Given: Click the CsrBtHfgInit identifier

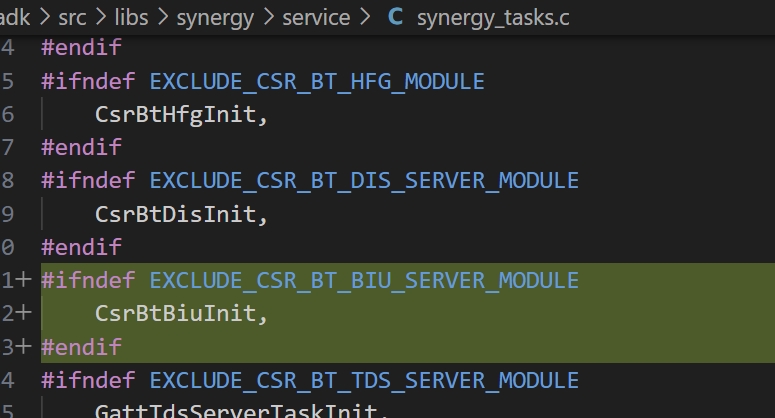Looking at the screenshot, I should click(x=180, y=114).
